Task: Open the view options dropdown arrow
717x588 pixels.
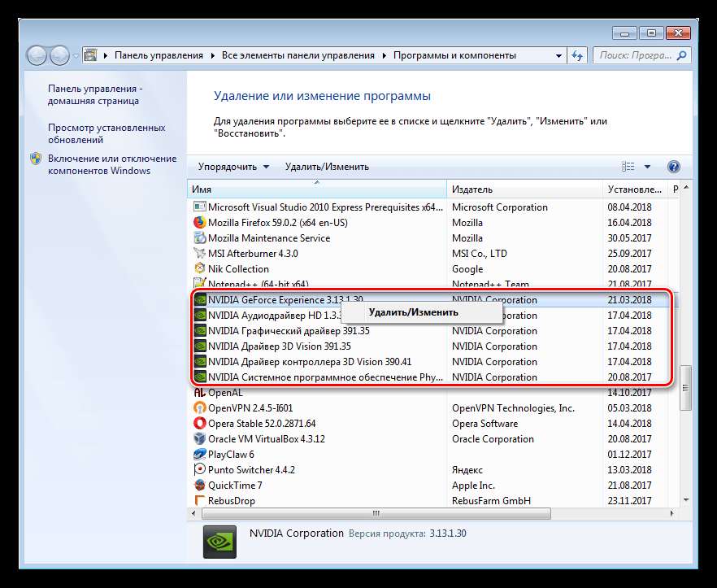Action: [647, 167]
